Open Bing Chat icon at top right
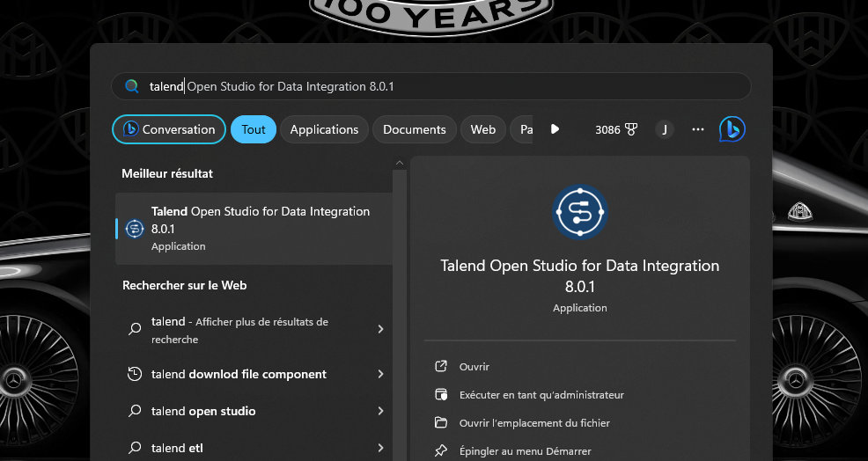This screenshot has height=461, width=868. point(732,129)
